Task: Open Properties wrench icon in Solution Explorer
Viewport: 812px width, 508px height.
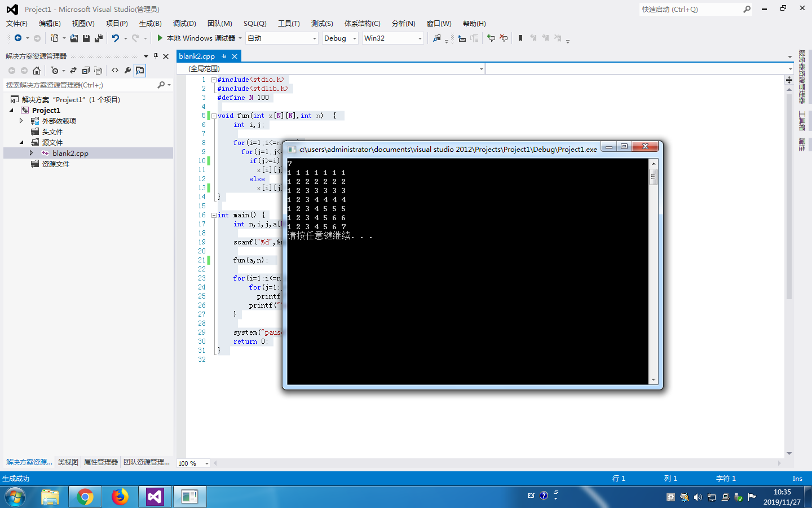Action: coord(127,71)
